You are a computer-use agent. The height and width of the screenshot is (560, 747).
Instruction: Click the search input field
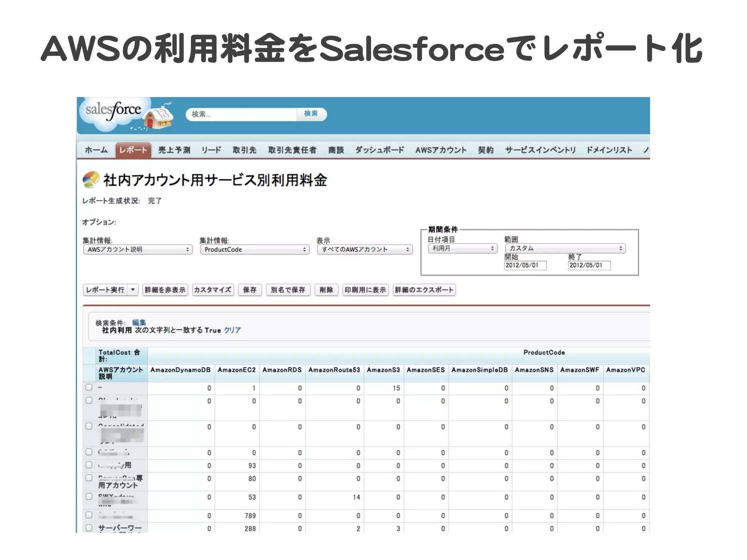click(241, 114)
